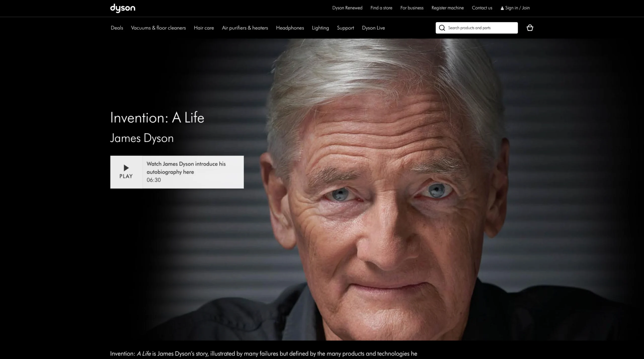Open Contact us page
Image resolution: width=644 pixels, height=359 pixels.
pyautogui.click(x=482, y=8)
